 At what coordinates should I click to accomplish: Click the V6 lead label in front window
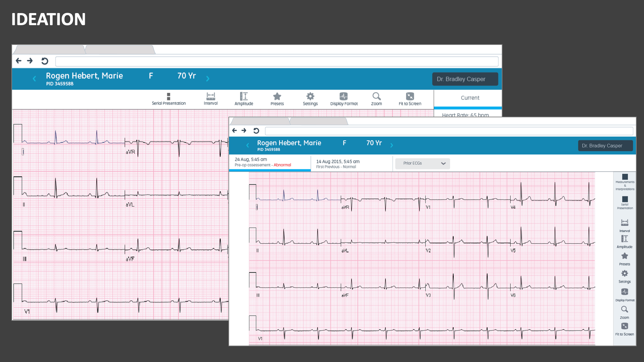pos(513,295)
